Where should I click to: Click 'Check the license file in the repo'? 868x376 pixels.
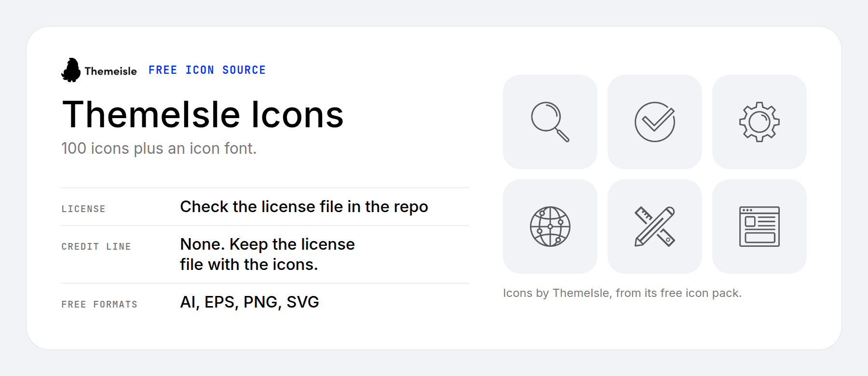304,207
